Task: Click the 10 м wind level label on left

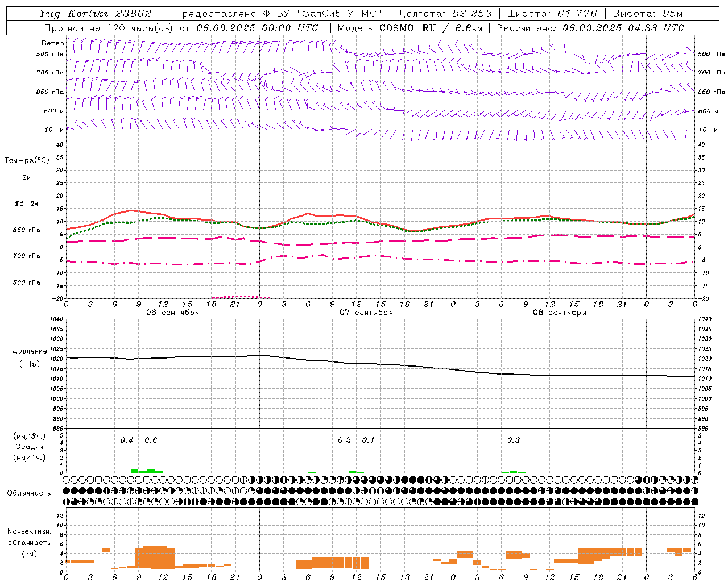Action: (x=55, y=130)
